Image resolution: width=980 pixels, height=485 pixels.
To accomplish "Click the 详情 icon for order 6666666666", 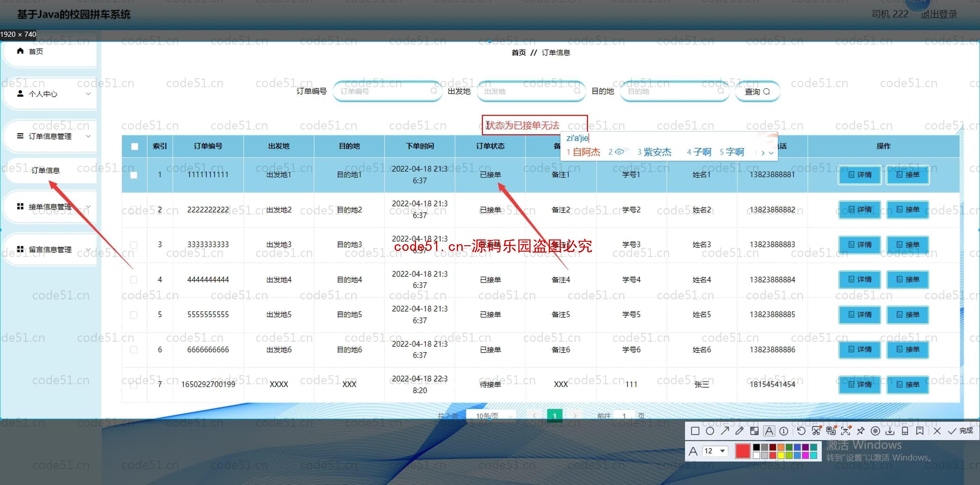I will tap(859, 349).
